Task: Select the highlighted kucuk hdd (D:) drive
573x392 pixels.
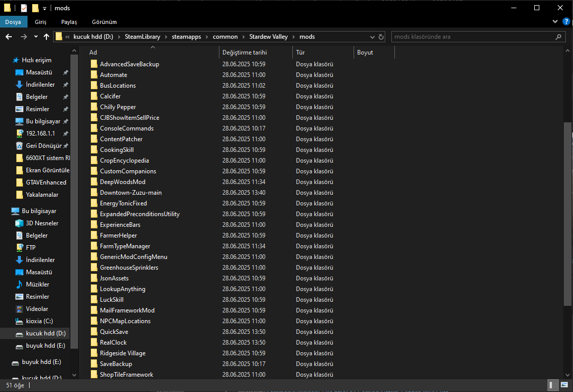Action: [x=46, y=333]
